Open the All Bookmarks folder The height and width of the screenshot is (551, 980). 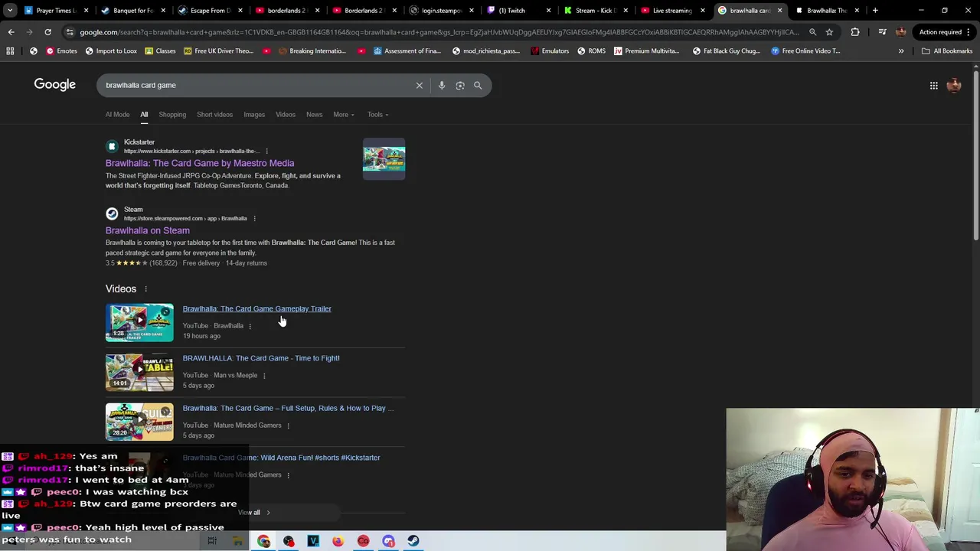click(947, 51)
